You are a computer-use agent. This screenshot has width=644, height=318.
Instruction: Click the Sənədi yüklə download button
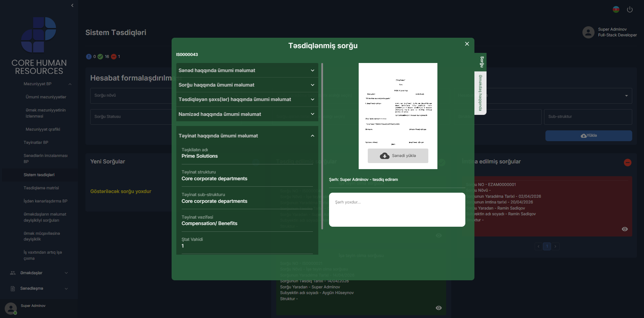[398, 156]
